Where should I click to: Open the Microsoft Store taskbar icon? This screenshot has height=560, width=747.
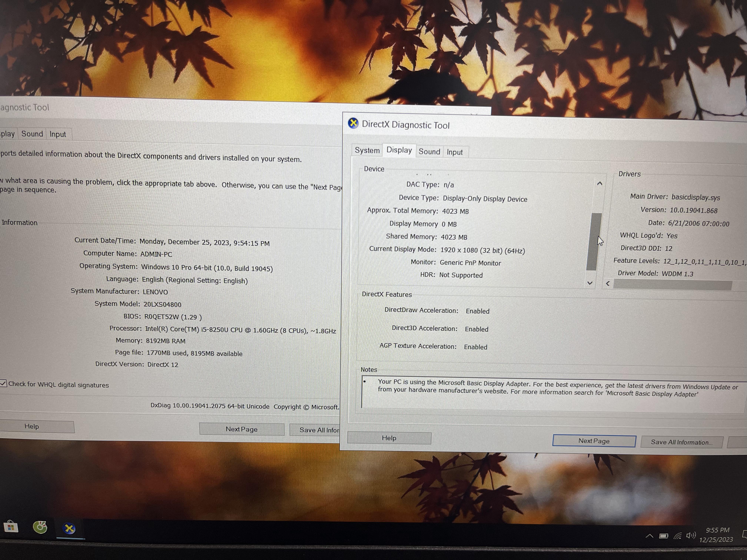pyautogui.click(x=11, y=527)
